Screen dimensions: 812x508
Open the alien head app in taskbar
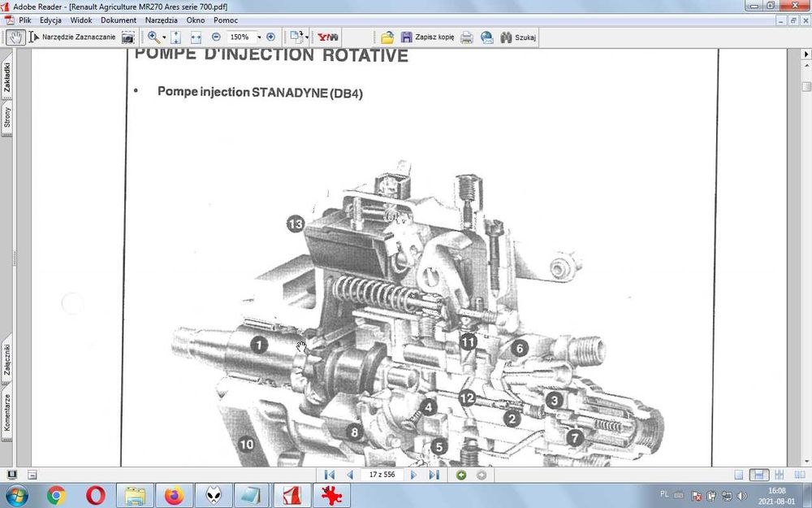click(214, 496)
